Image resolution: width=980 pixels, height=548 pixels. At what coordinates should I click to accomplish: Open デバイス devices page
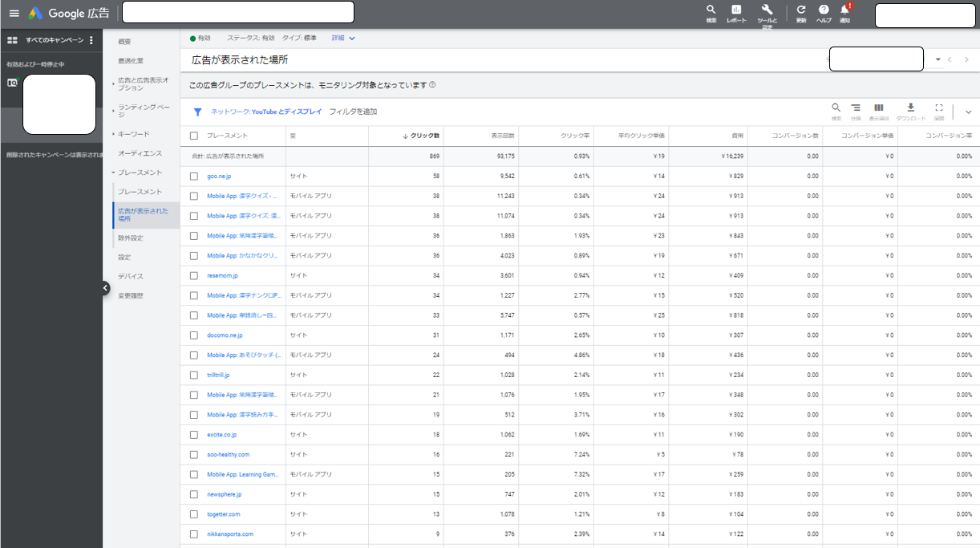click(x=131, y=277)
